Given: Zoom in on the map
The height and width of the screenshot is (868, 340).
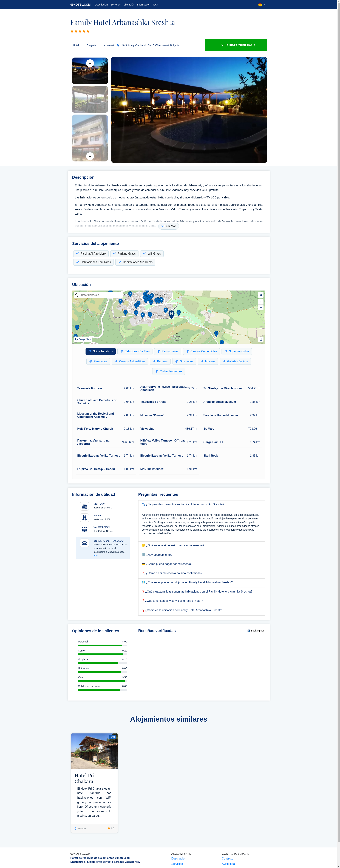Looking at the screenshot, I should click(x=260, y=302).
